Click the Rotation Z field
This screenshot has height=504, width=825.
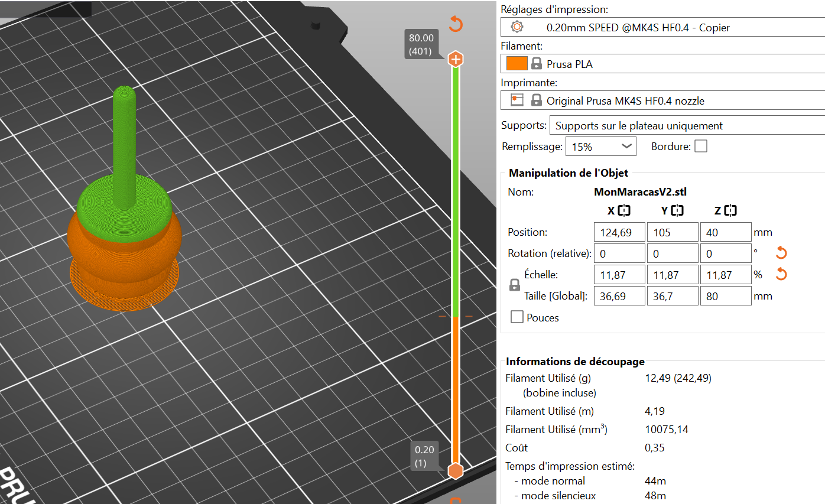pyautogui.click(x=726, y=253)
